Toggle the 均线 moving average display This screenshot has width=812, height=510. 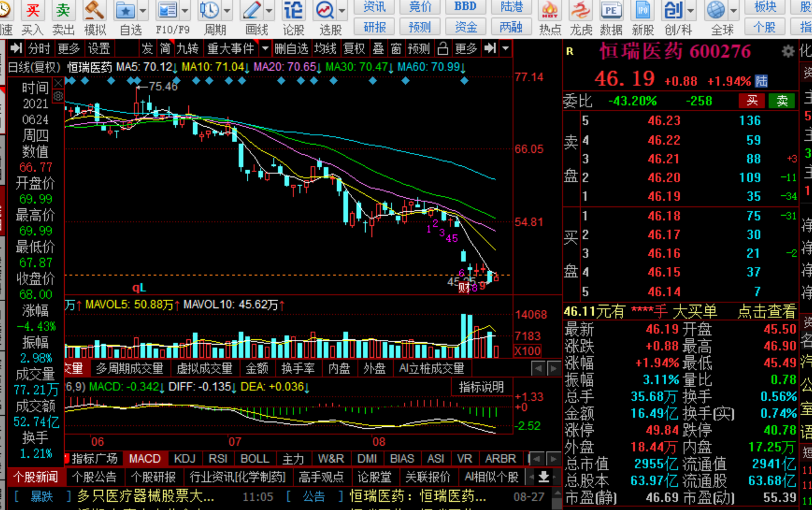click(x=325, y=49)
